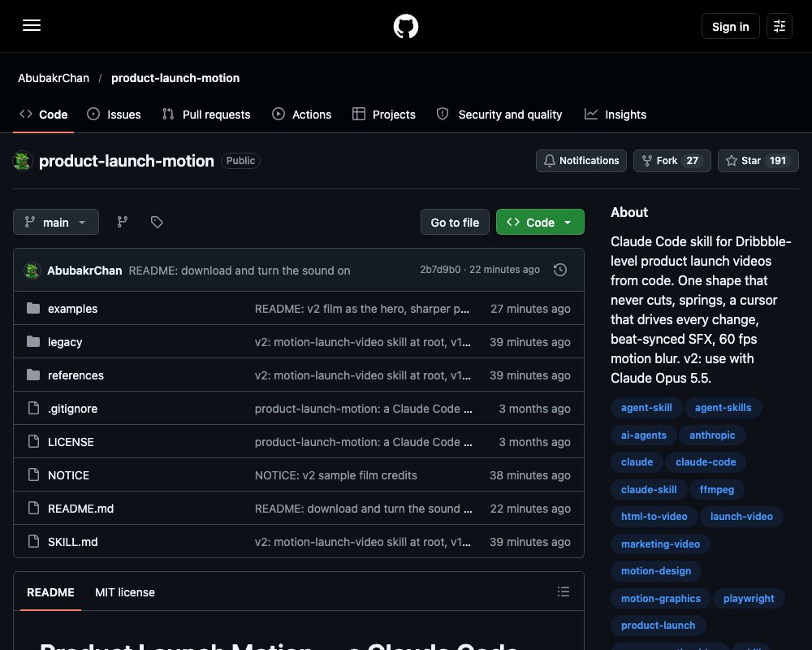812x650 pixels.
Task: Click the Go to file button
Action: 455,222
